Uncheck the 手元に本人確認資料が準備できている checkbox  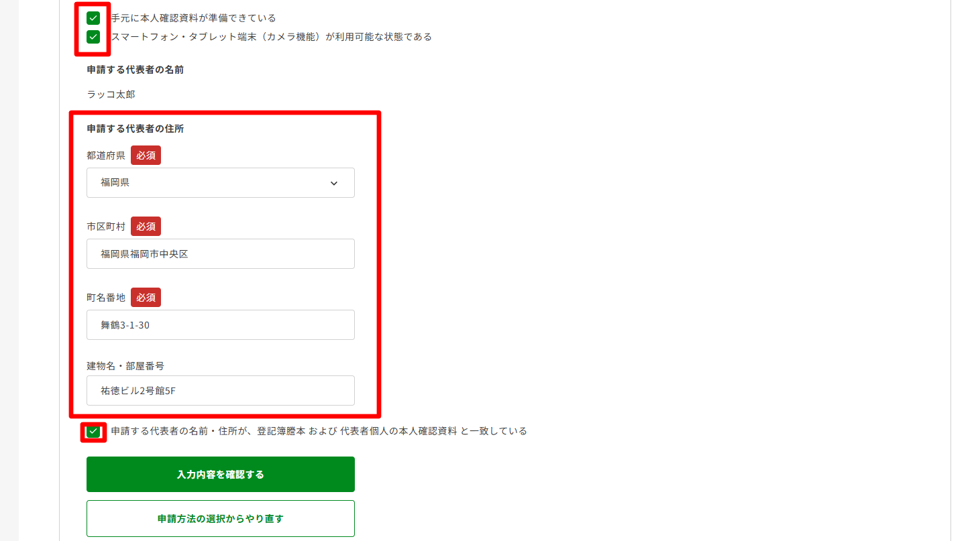click(93, 18)
